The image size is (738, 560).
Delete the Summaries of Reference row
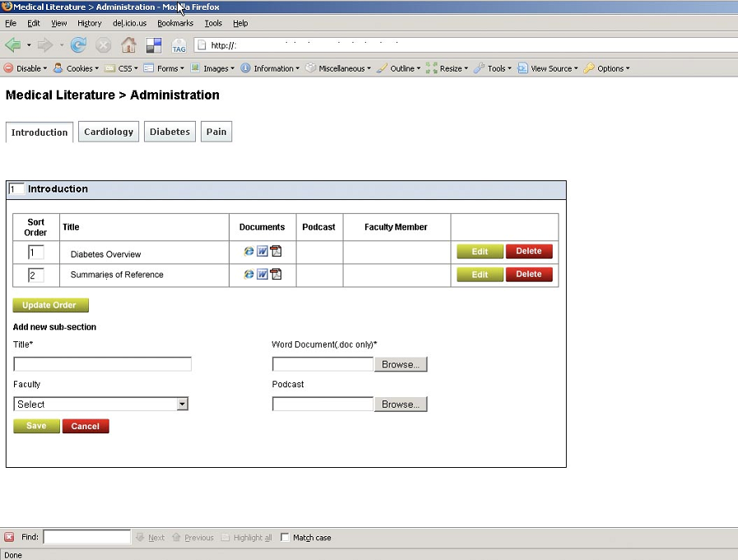(x=529, y=275)
